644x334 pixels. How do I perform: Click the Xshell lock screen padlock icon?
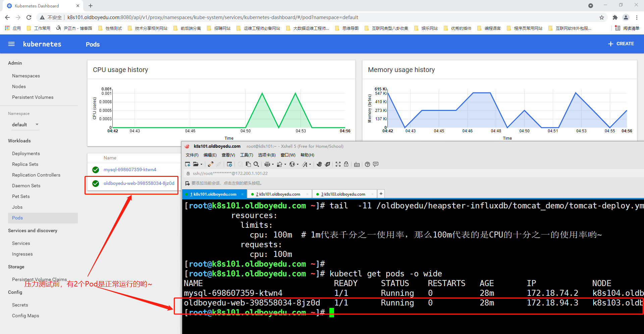346,164
